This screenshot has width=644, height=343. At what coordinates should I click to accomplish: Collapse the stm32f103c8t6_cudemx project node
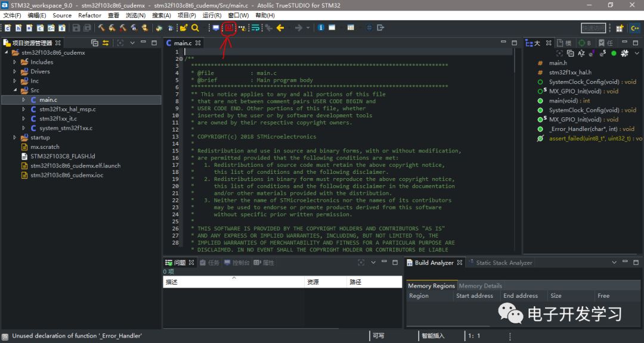point(6,52)
